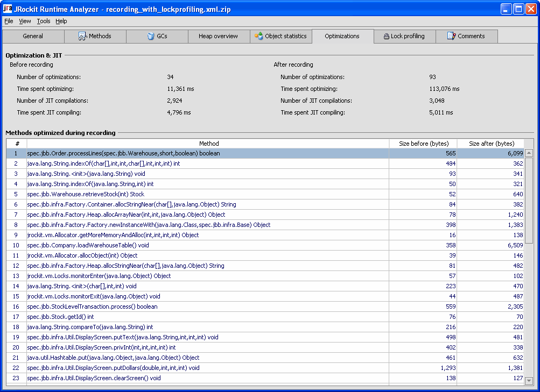Select jrockit.vm.Locks.monitorEnter row

[x=266, y=276]
